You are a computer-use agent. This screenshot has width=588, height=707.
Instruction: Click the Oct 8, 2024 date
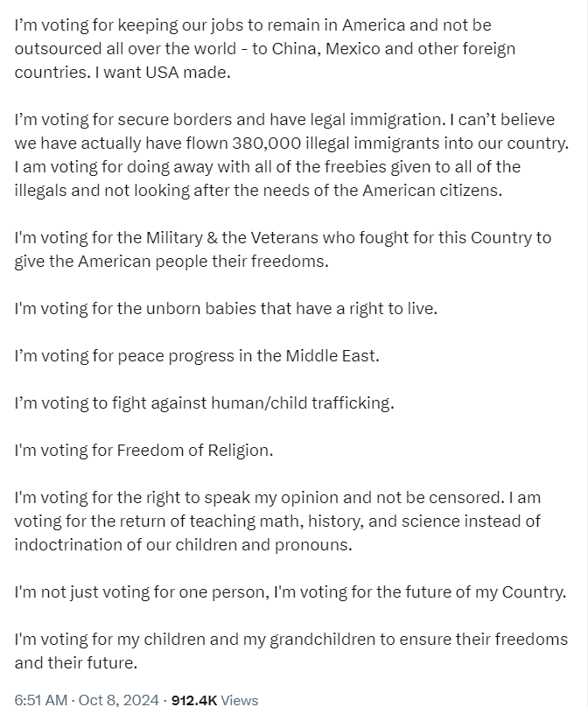pyautogui.click(x=119, y=699)
